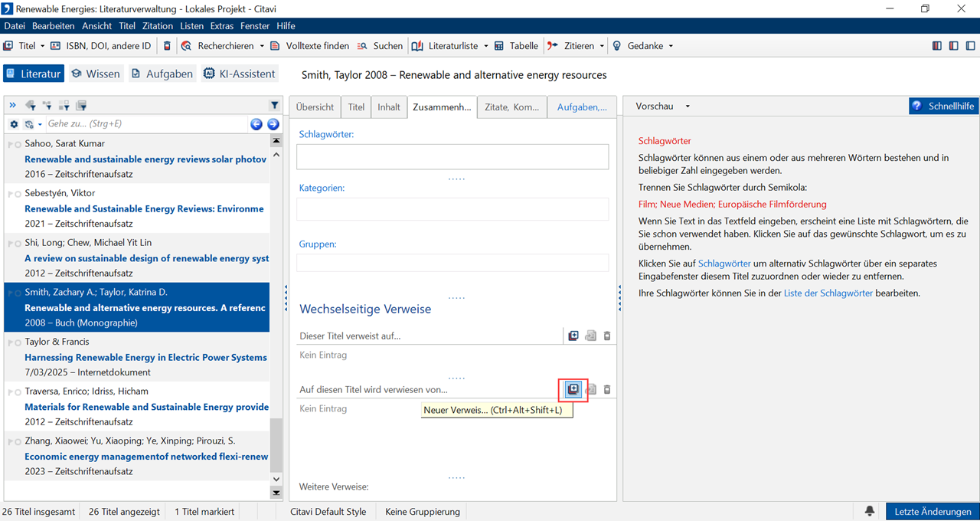Screen dimensions: 980x521
Task: Open the notifications bell in status bar
Action: point(870,511)
